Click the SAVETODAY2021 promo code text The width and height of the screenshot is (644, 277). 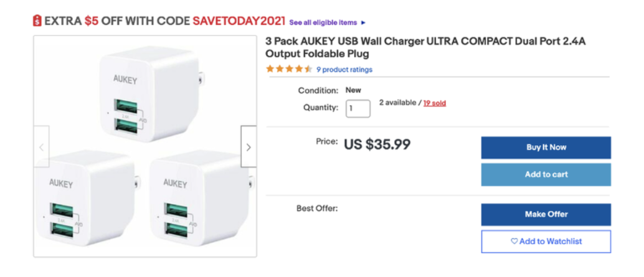tap(239, 21)
